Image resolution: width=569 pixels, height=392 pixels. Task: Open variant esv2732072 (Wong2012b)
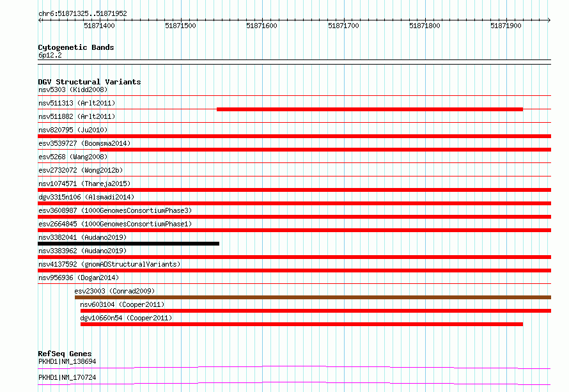[x=81, y=170]
